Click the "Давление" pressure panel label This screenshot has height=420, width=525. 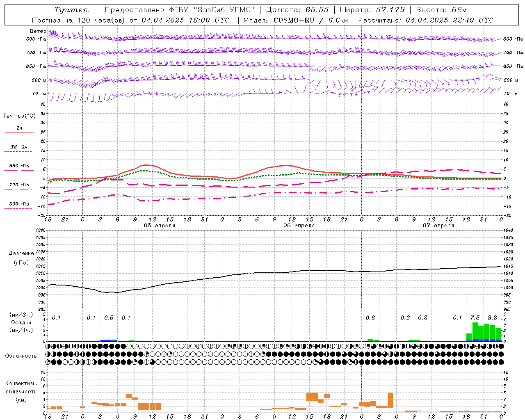tap(21, 253)
